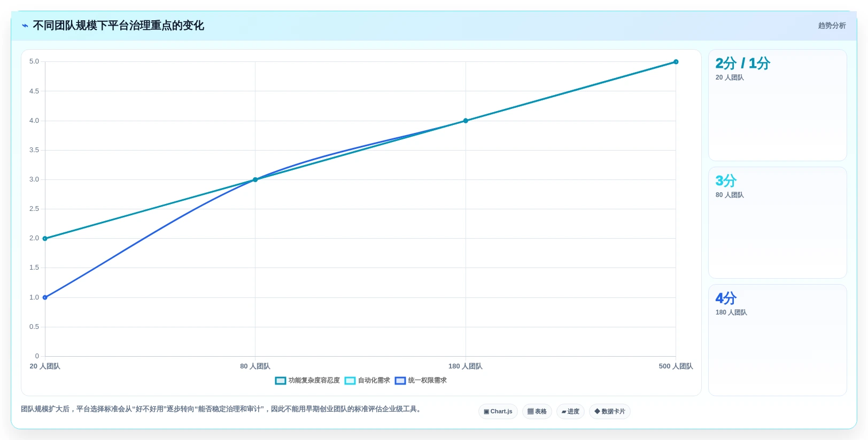Toggle the 功能复杂度容忍度 legend series
This screenshot has height=440, width=868.
(x=307, y=381)
